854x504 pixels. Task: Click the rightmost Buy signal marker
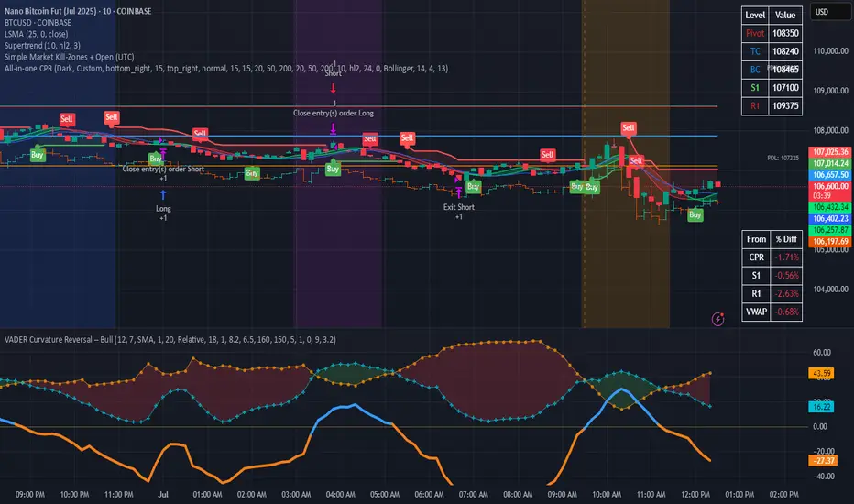[x=695, y=214]
